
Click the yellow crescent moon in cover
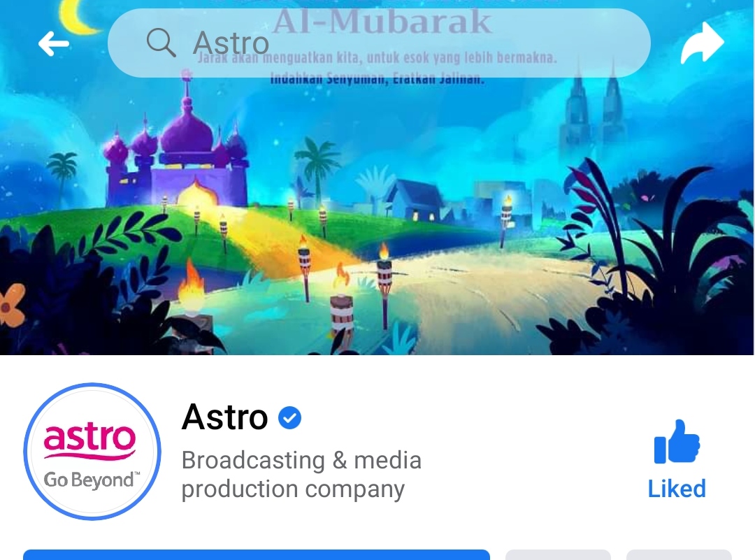(78, 17)
